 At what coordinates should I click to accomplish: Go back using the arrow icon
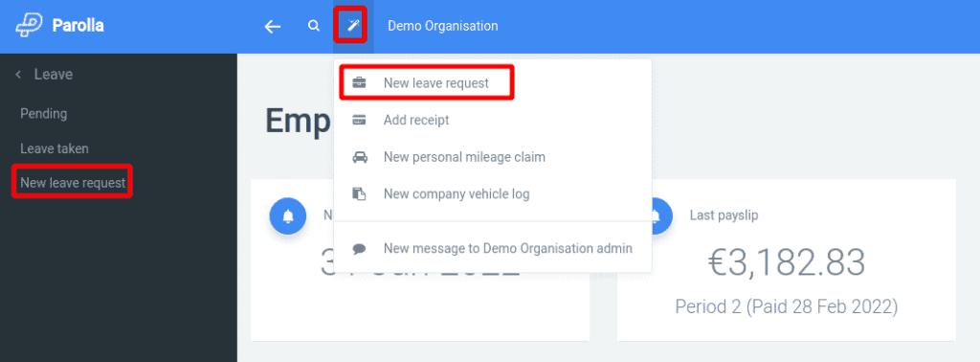273,26
